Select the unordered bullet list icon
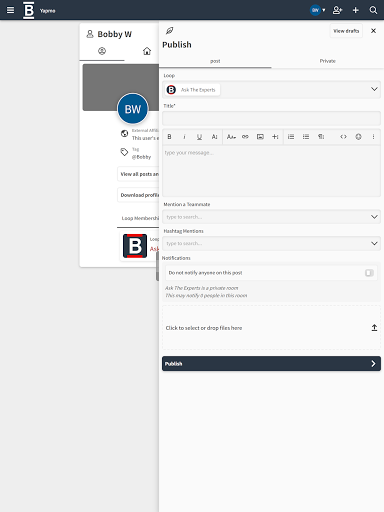Viewport: 384px width, 512px height. point(306,137)
